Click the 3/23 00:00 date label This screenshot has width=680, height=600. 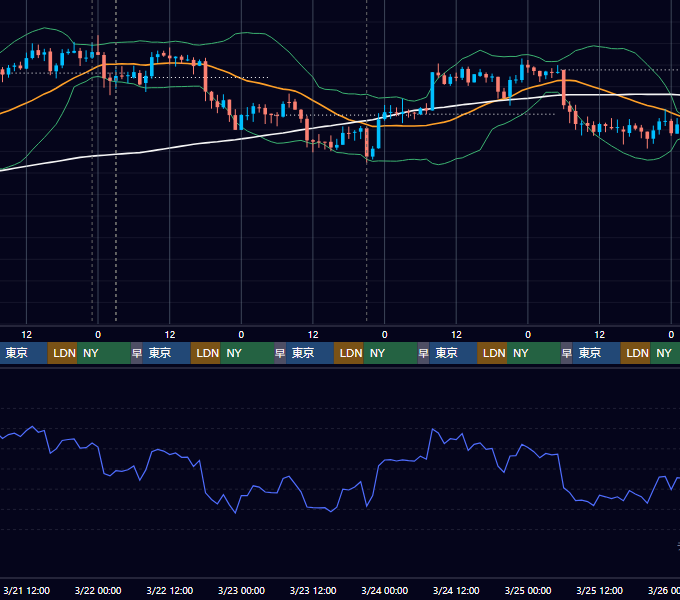(x=241, y=590)
